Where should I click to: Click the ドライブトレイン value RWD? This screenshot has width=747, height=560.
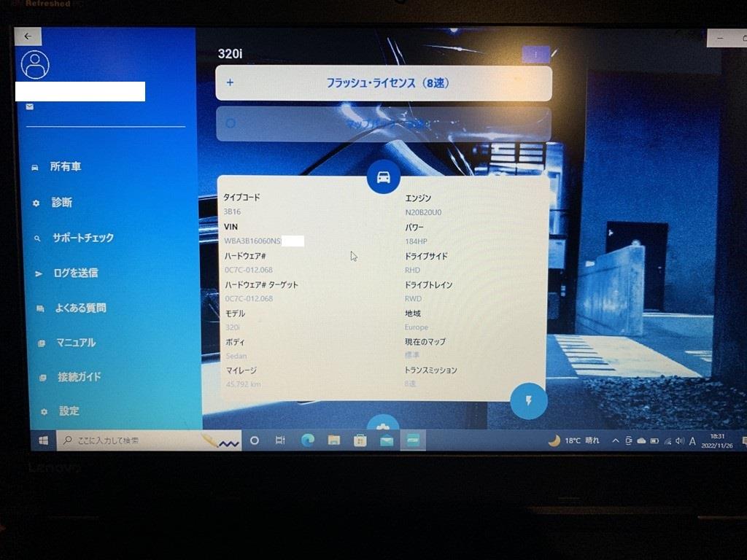tap(413, 298)
